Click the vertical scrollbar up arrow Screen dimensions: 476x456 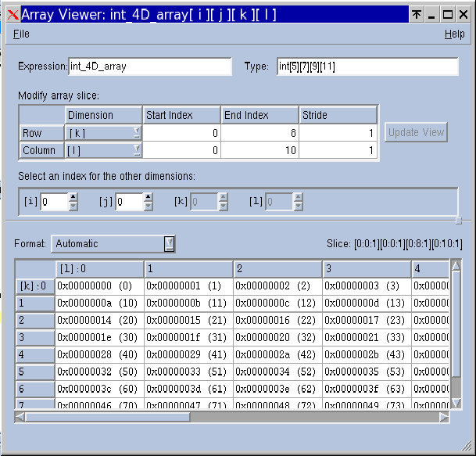tap(456, 266)
